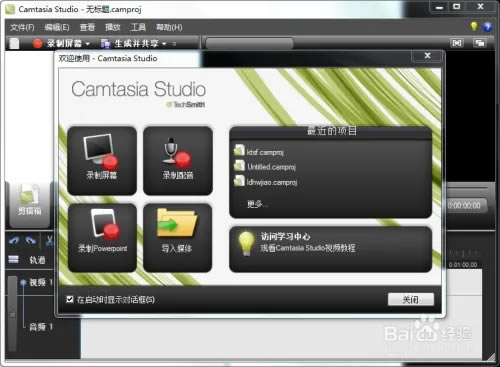Click the red 录制屏幕 toolbar button
Screen dimensions: 500x367
click(x=57, y=43)
